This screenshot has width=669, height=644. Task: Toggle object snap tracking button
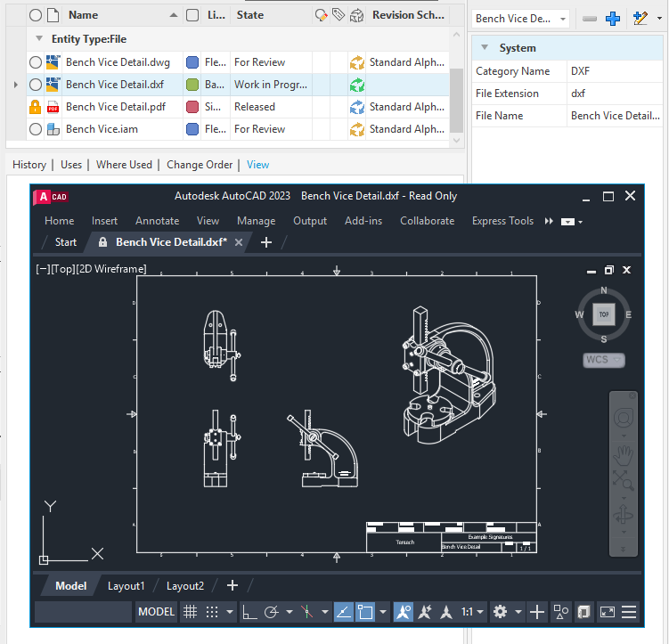click(344, 612)
